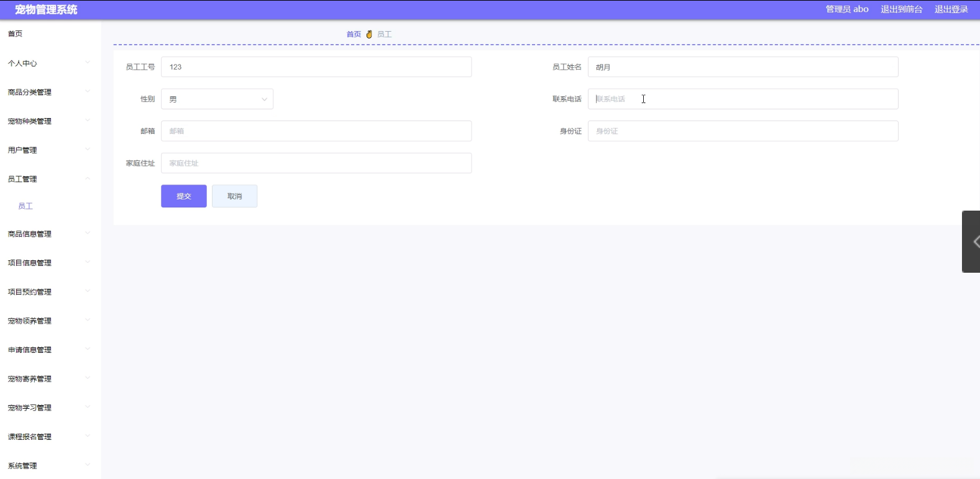Expand the 商品信息管理 chevron
Image resolution: width=980 pixels, height=479 pixels.
tap(88, 233)
